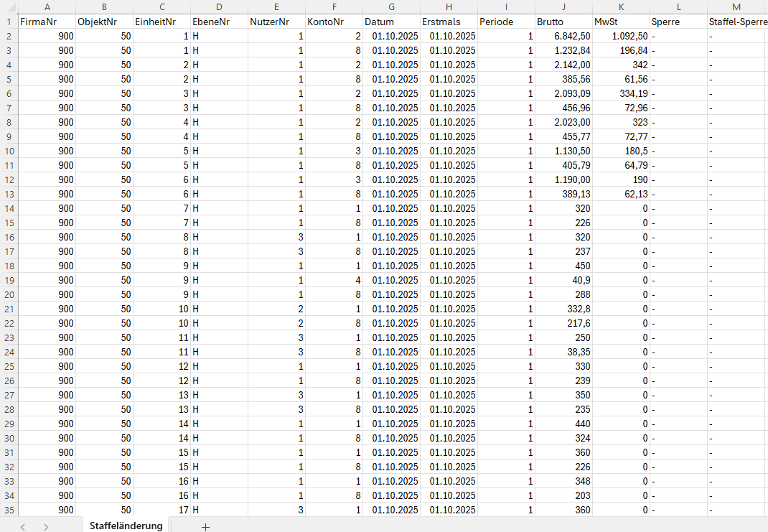Click the Brutto header cell
This screenshot has width=768, height=532.
coord(563,22)
